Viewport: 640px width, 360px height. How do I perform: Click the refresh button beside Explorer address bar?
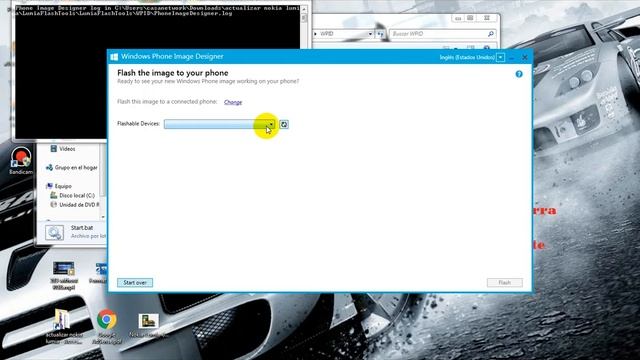pos(380,34)
